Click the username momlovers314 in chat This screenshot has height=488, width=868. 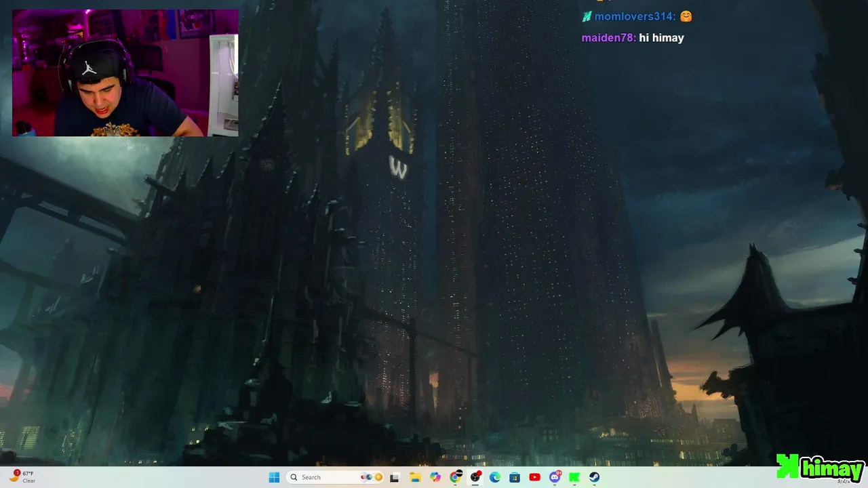pyautogui.click(x=633, y=16)
